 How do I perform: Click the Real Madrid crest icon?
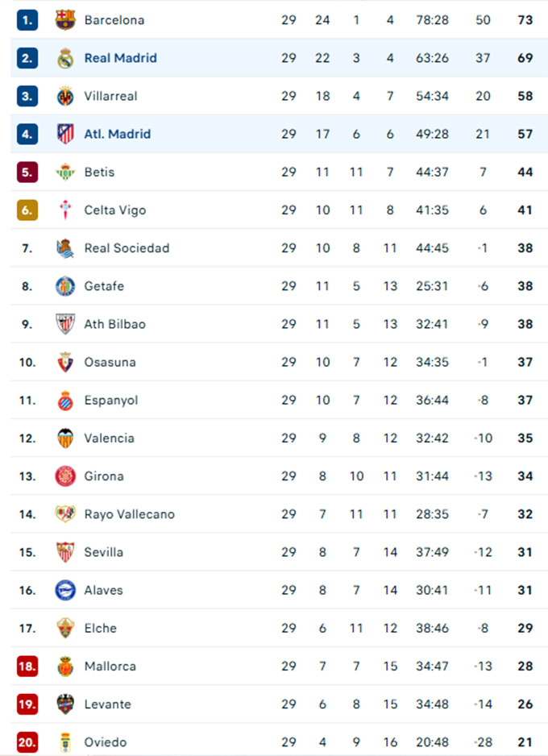pyautogui.click(x=65, y=58)
